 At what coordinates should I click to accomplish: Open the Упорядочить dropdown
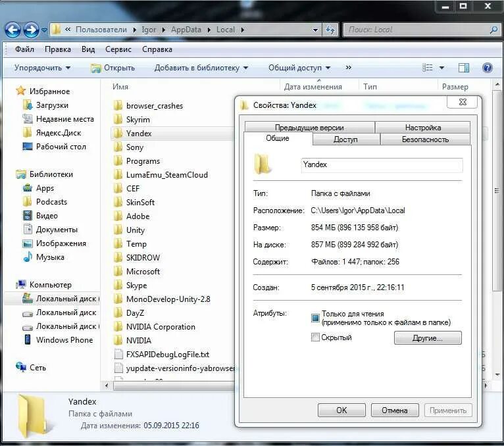click(42, 68)
